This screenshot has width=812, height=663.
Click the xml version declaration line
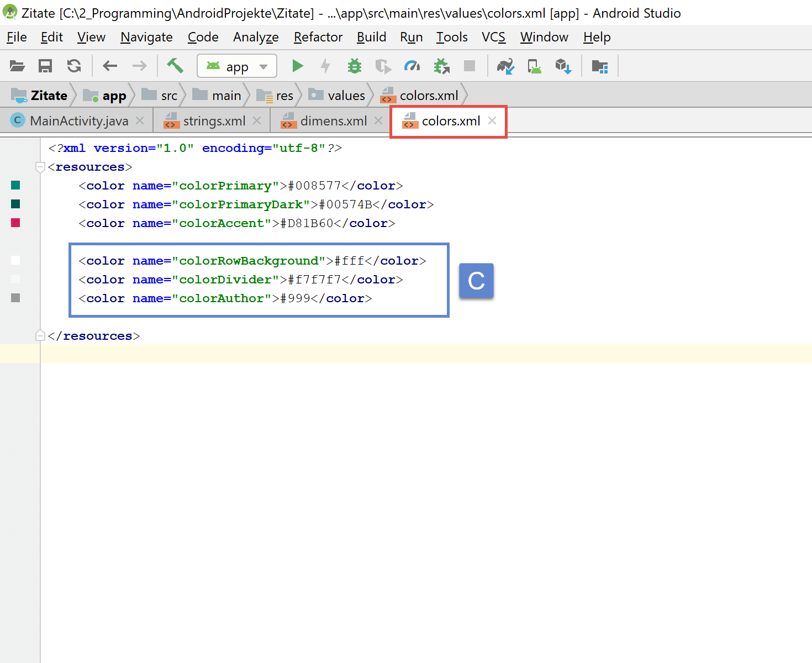195,148
